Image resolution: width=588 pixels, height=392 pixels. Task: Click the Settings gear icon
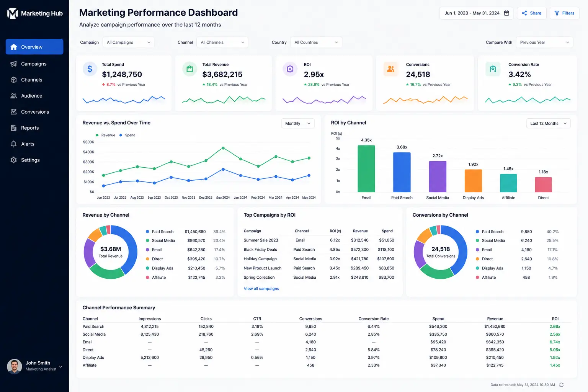point(14,160)
